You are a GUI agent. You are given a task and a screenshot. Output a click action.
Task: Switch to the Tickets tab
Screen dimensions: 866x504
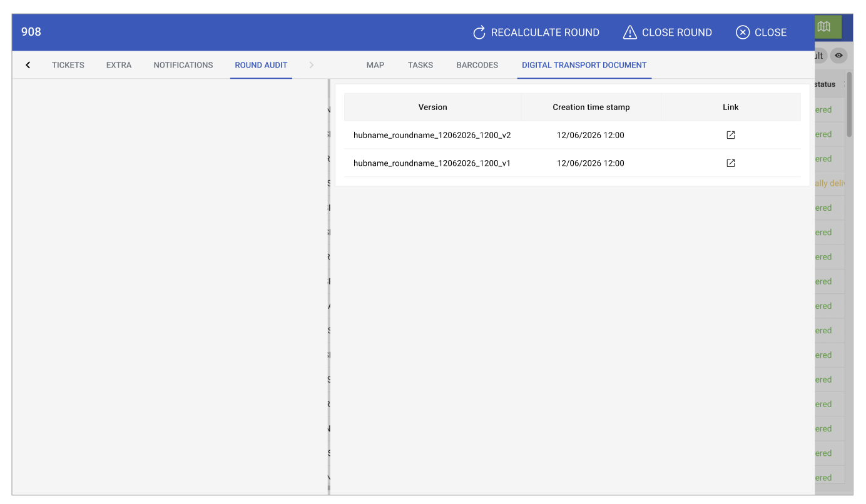(68, 65)
